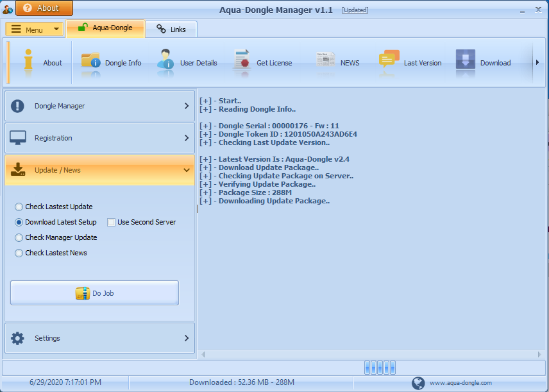The image size is (549, 392).
Task: Click the Update / News download icon
Action: pos(18,169)
